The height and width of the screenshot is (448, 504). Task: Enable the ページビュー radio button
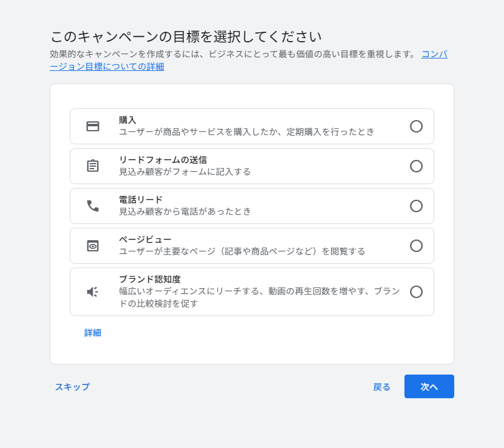coord(416,246)
